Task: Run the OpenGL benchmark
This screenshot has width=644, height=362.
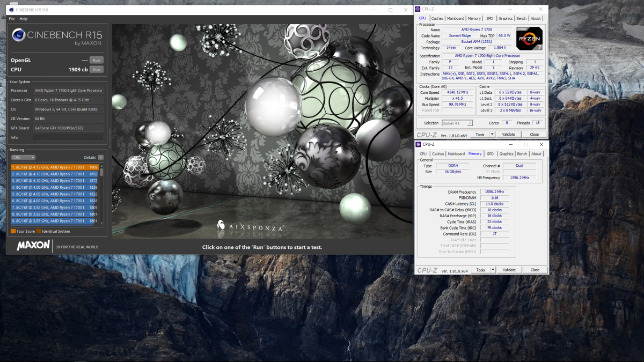Action: click(x=96, y=60)
